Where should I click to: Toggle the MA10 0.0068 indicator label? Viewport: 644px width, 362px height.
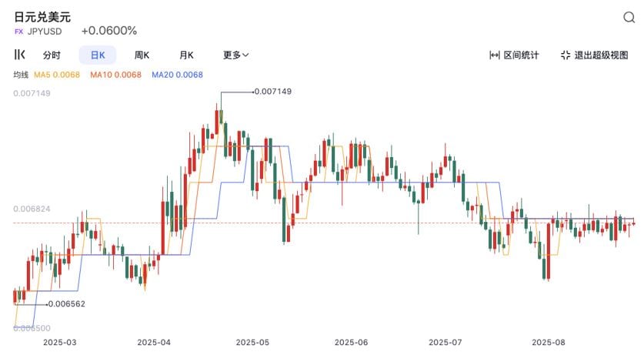(115, 75)
